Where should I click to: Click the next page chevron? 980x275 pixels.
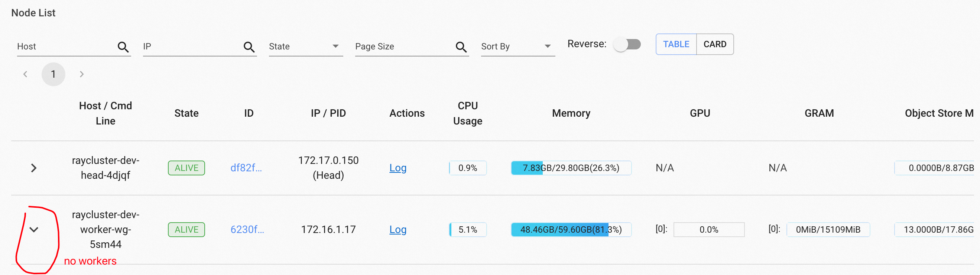(82, 74)
